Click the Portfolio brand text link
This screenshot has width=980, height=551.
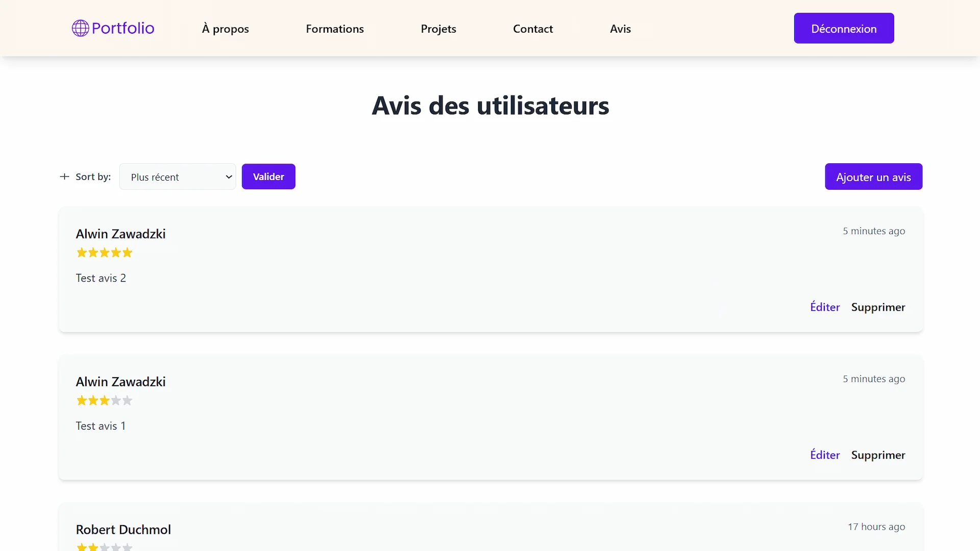click(123, 28)
